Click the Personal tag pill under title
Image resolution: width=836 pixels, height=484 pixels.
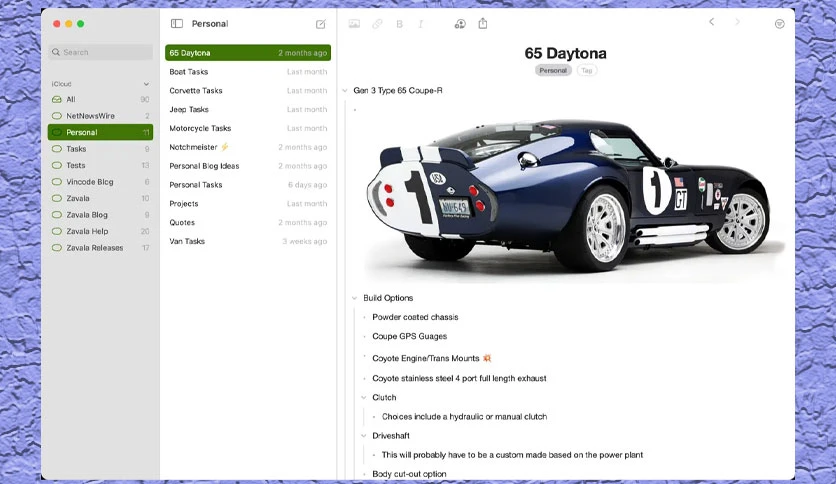point(553,70)
